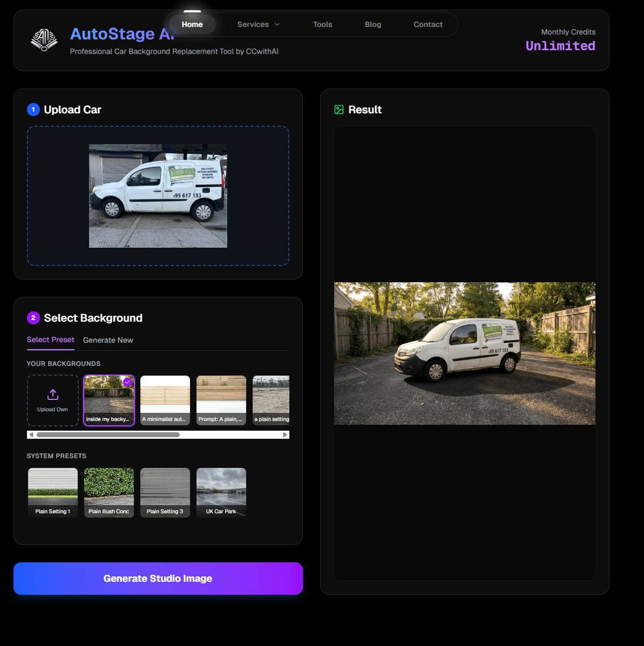Screen dimensions: 644x646
Task: Click the Generate Studio Image button
Action: click(158, 578)
